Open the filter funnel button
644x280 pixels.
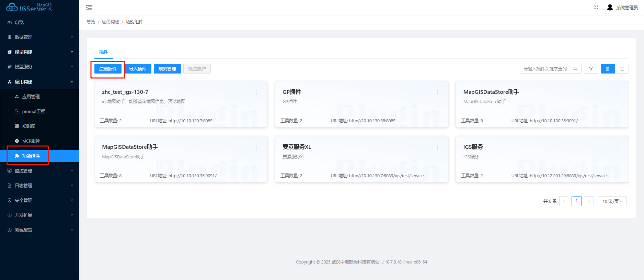[x=591, y=69]
